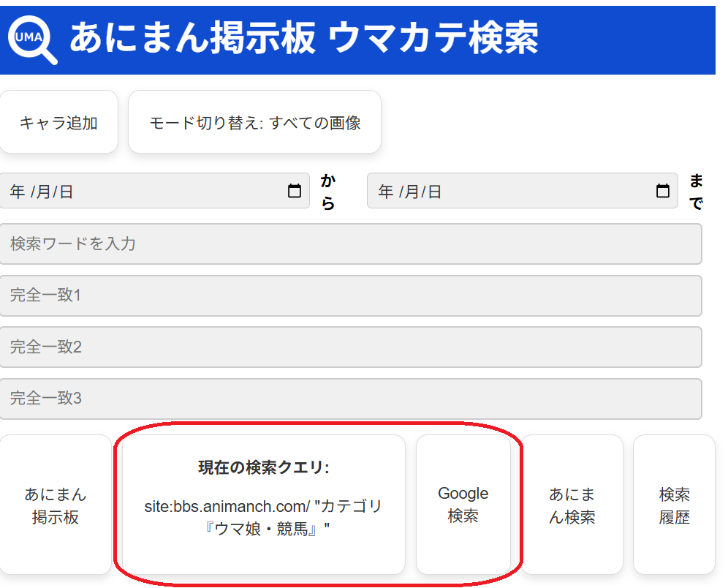Click the site:bbs.animanch.com query text
728x588 pixels.
pos(263,517)
